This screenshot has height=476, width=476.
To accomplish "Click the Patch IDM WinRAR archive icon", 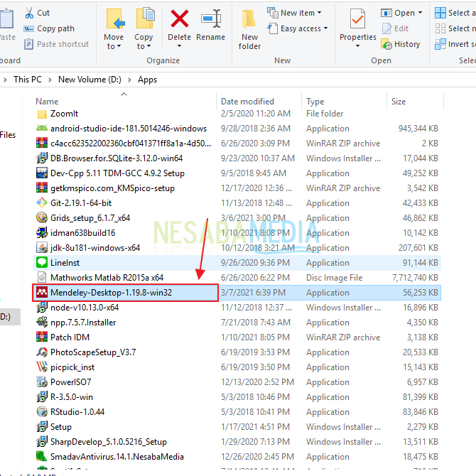I will coord(42,337).
